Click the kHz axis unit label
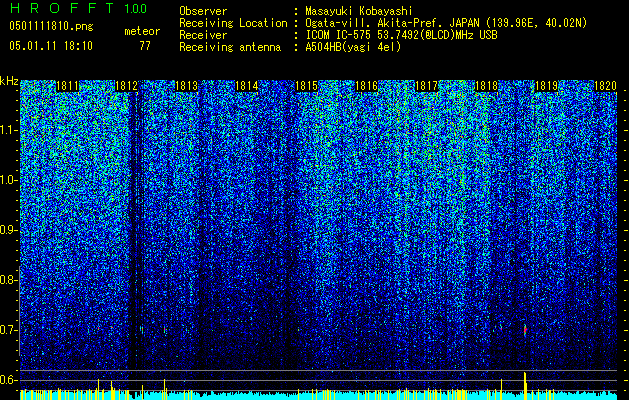This screenshot has width=629, height=400. (x=9, y=81)
